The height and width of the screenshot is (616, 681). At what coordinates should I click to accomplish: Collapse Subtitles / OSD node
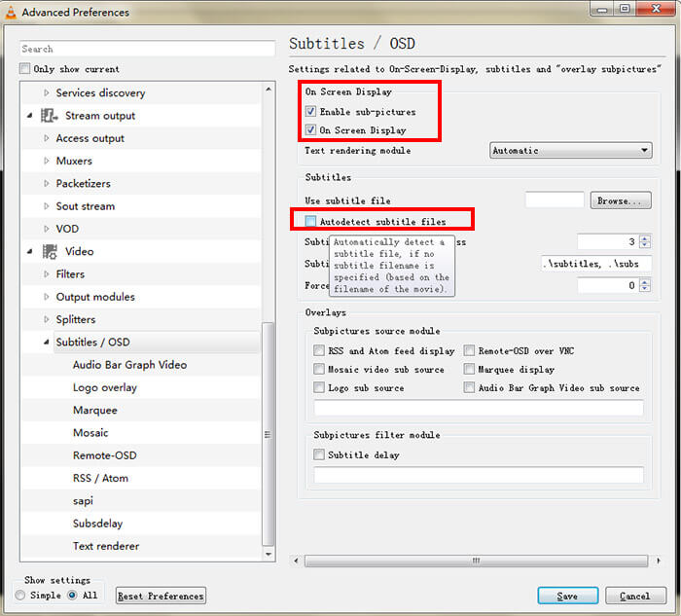[x=47, y=343]
